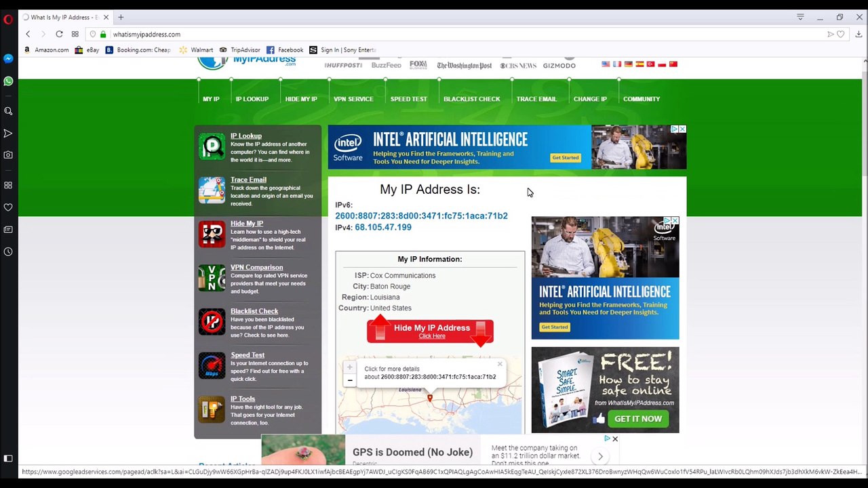Send page to My Flow

click(831, 34)
